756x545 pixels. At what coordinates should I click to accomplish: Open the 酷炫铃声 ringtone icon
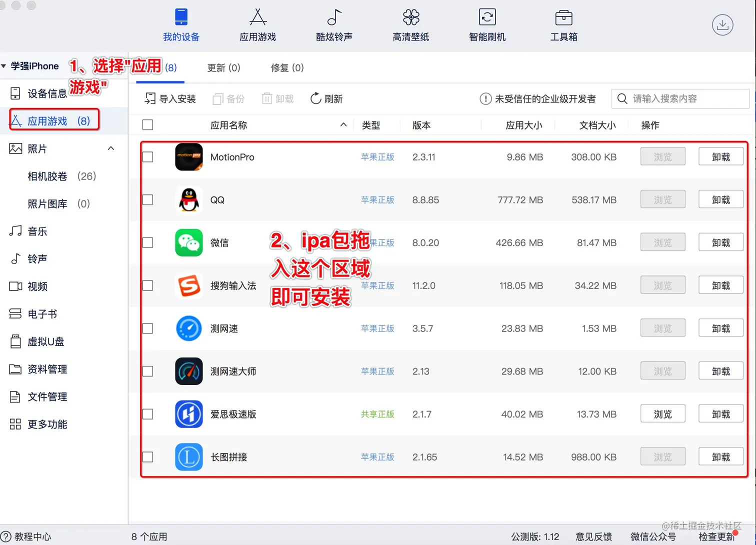[x=334, y=17]
